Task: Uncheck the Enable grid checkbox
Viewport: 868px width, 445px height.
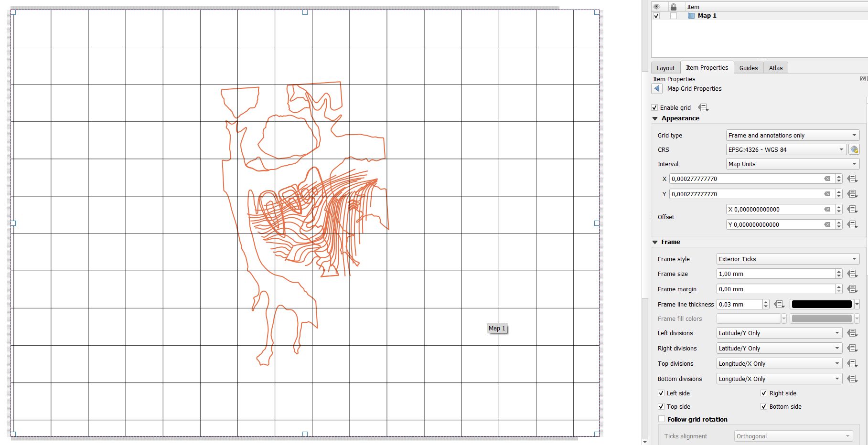Action: tap(654, 107)
